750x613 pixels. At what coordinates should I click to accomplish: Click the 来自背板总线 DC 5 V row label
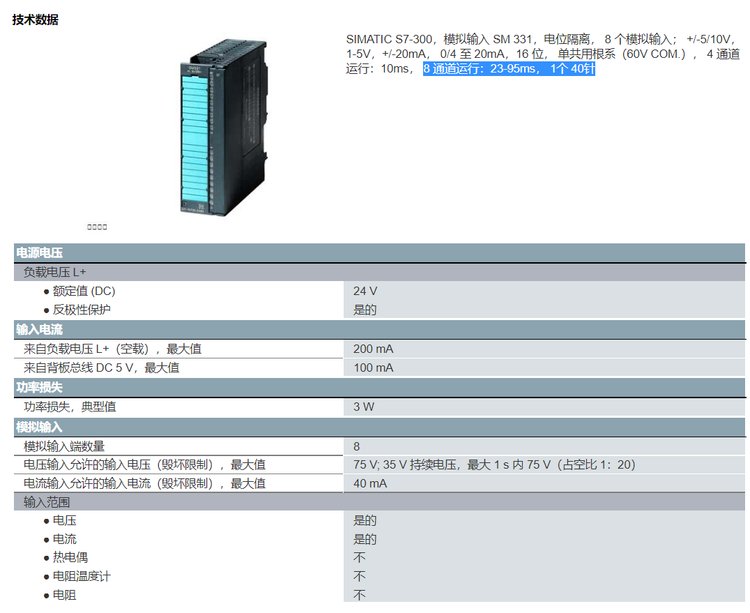click(101, 368)
